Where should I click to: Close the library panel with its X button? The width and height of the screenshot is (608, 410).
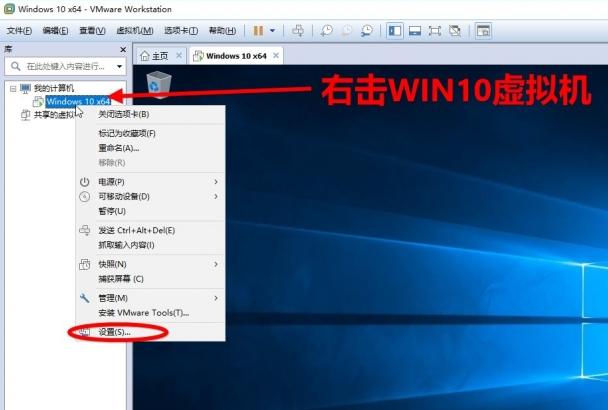tap(123, 50)
